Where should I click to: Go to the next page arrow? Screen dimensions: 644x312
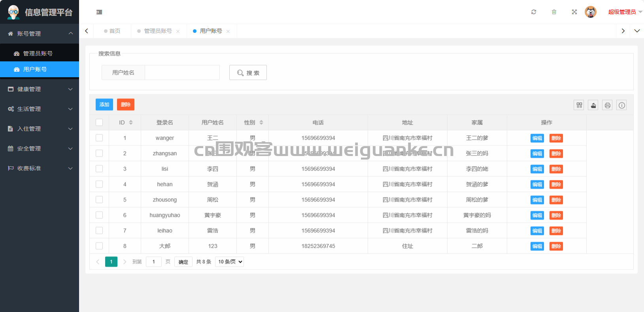(x=125, y=262)
